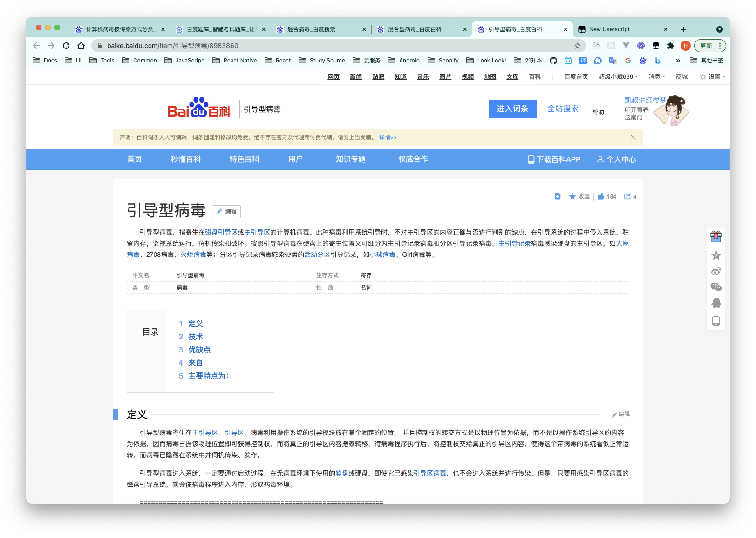
Task: Open 下载百科APP link
Action: click(554, 159)
